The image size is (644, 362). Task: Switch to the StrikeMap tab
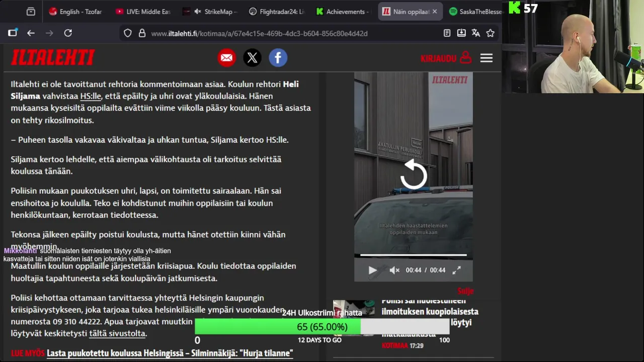pos(210,12)
